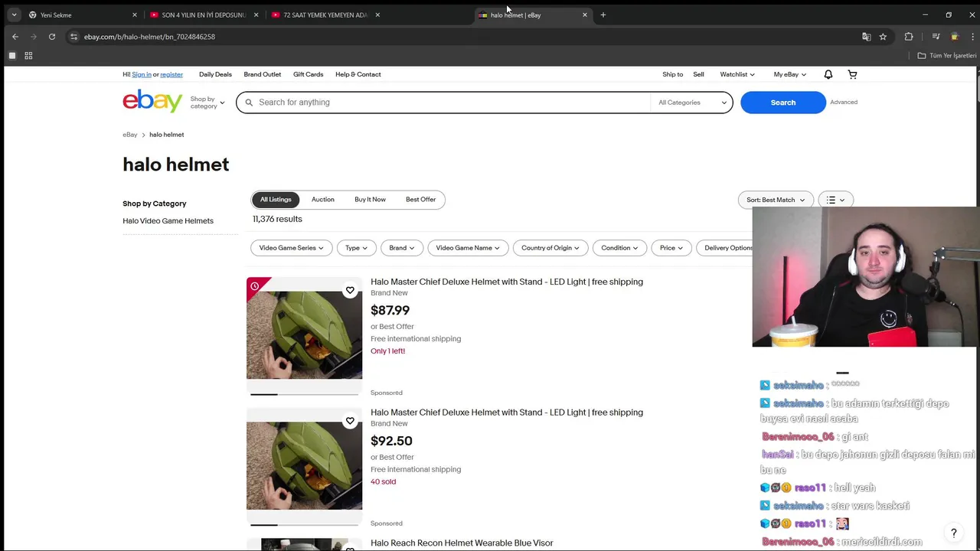980x551 pixels.
Task: Close the halo helmet eBay tab
Action: pos(585,15)
